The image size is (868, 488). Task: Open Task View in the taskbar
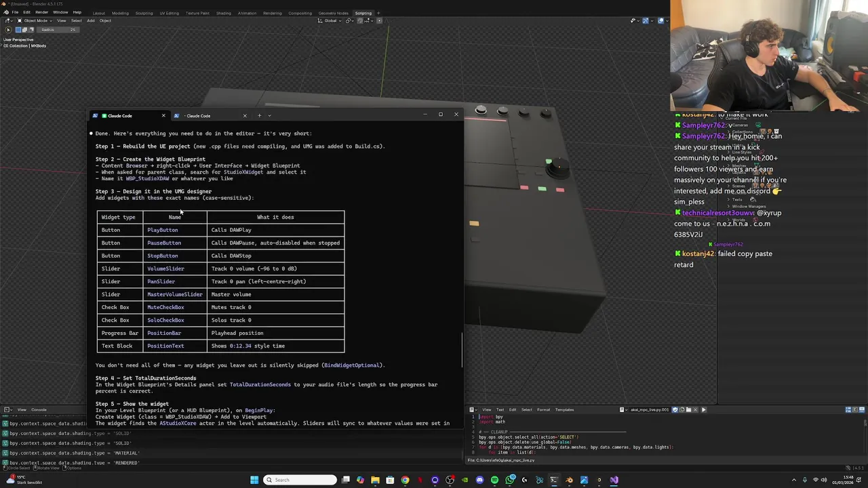(x=345, y=480)
